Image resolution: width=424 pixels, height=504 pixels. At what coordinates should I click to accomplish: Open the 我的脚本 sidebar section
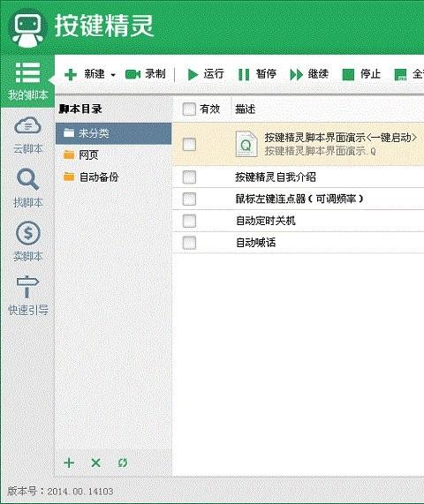click(27, 81)
